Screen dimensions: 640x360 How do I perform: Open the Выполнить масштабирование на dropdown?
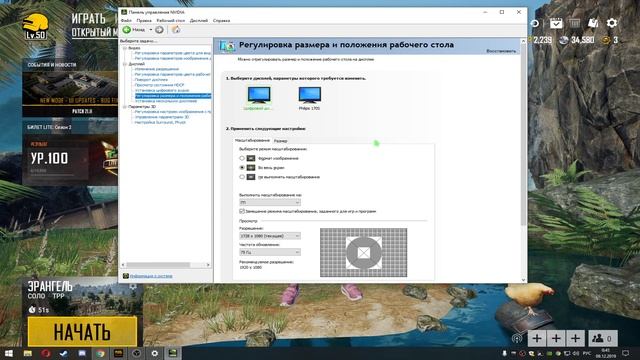click(270, 202)
